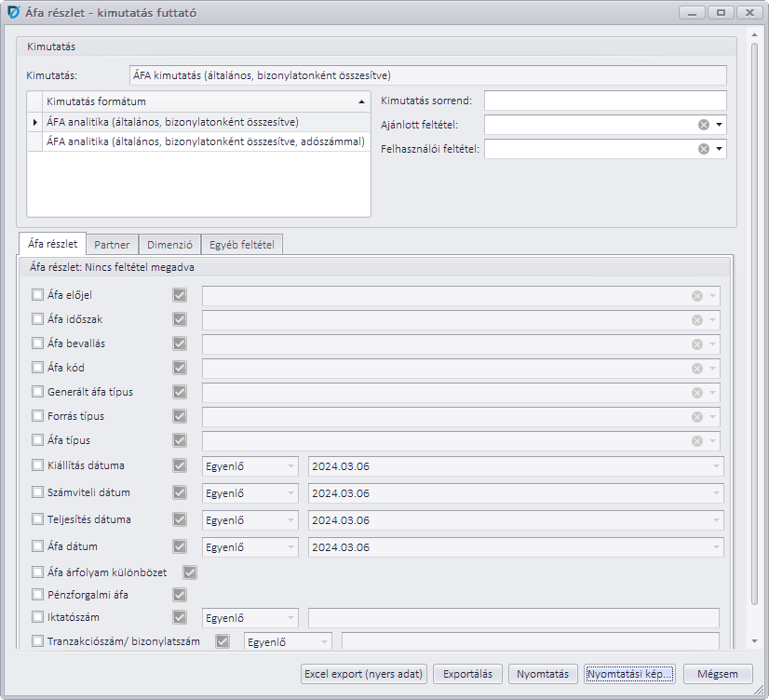Screen dimensions: 769x700
Task: Switch to the Partner tab
Action: click(112, 245)
